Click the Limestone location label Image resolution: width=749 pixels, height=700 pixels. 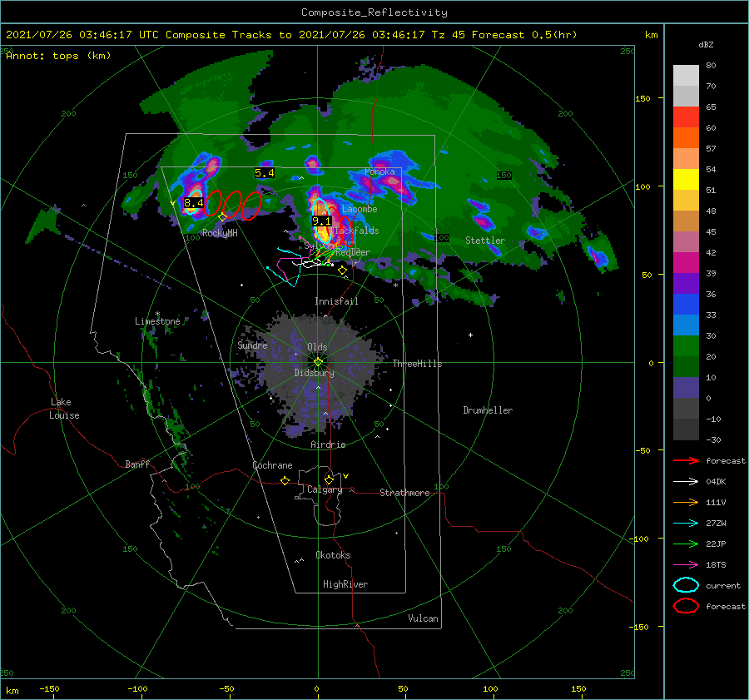pos(157,321)
